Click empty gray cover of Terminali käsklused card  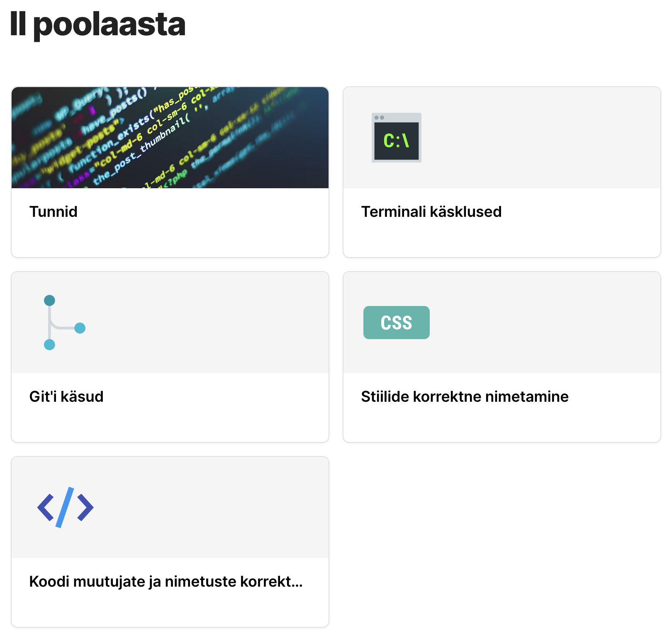coord(539,138)
